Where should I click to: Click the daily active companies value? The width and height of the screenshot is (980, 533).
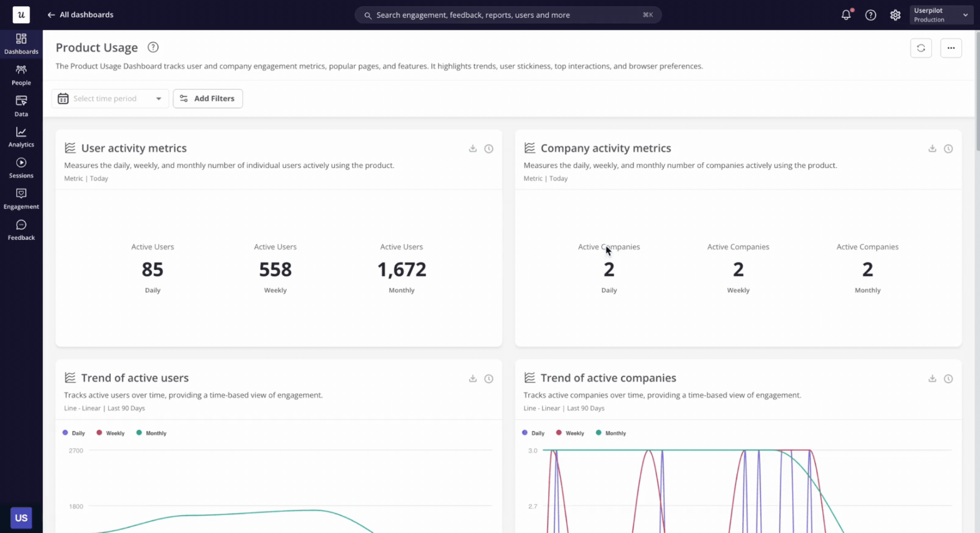609,270
